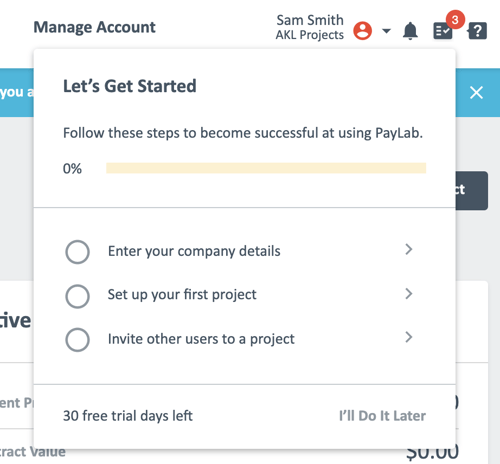This screenshot has width=500, height=464.
Task: Open the checklist icon with red badge
Action: coord(443,31)
